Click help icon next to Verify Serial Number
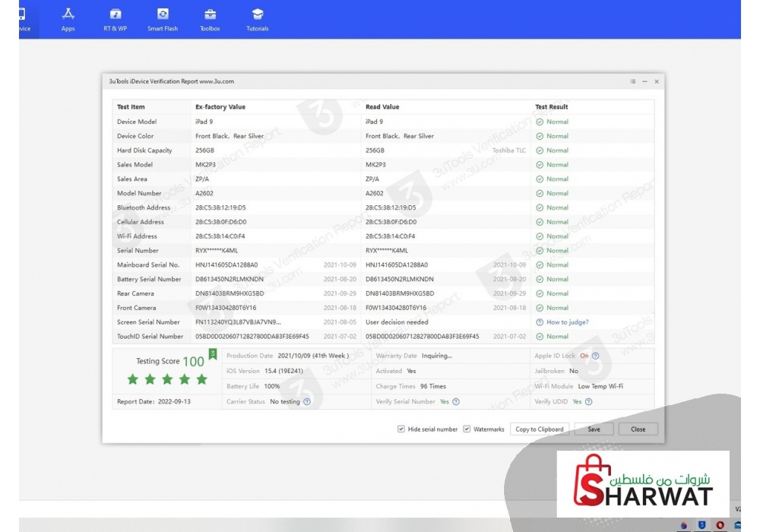The image size is (760, 532). pyautogui.click(x=456, y=402)
